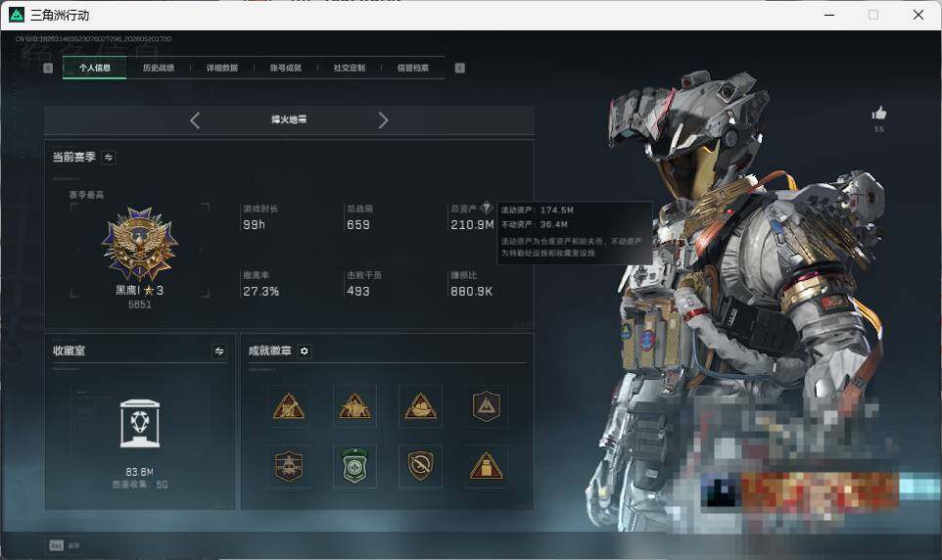
Task: Click the UID text at top left
Action: (94, 38)
